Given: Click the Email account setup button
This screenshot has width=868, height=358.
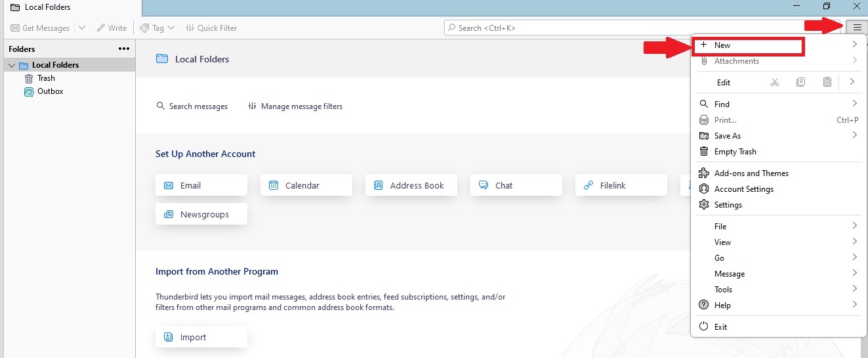Looking at the screenshot, I should 201,185.
